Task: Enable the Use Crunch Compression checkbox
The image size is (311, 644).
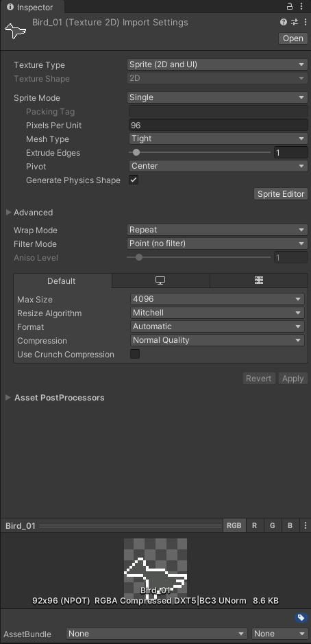Action: pos(134,354)
